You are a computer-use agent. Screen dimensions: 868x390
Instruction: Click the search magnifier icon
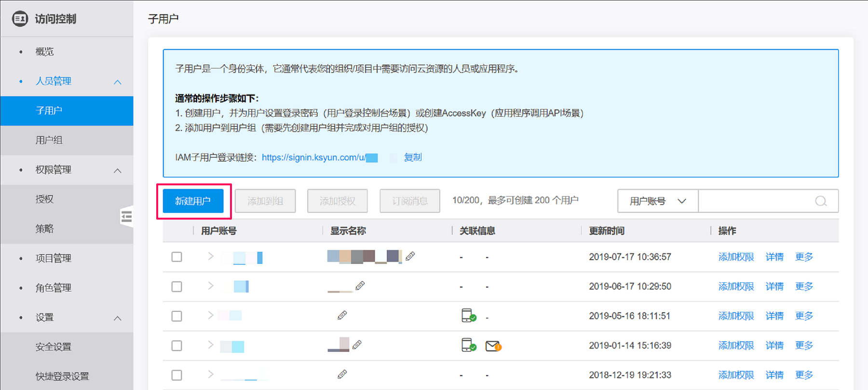coord(821,201)
